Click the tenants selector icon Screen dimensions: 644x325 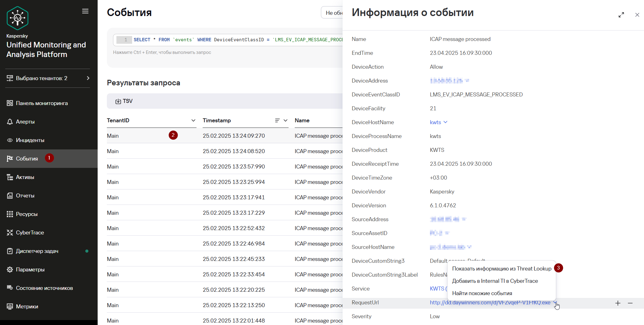click(x=10, y=78)
